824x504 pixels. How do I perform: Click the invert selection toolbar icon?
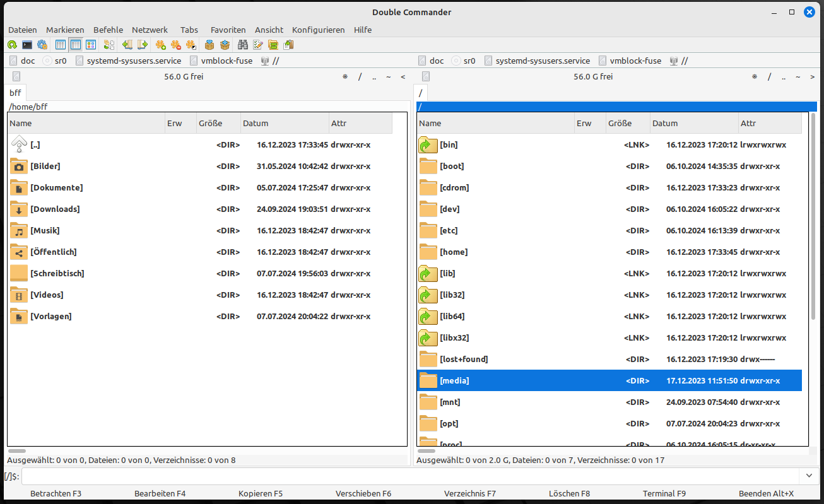191,45
